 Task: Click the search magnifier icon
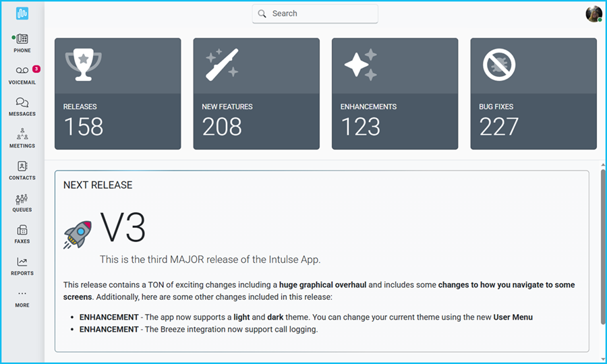click(262, 13)
